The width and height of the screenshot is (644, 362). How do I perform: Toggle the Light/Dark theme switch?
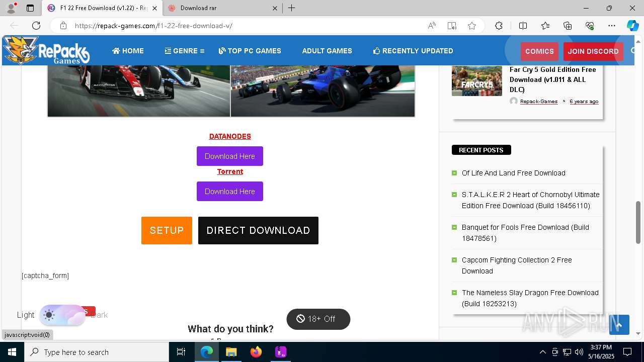point(62,315)
